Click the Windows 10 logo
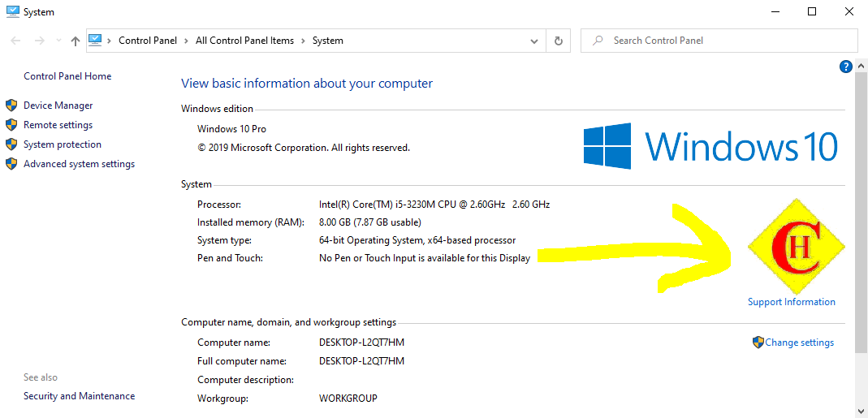This screenshot has width=868, height=418. (x=710, y=146)
